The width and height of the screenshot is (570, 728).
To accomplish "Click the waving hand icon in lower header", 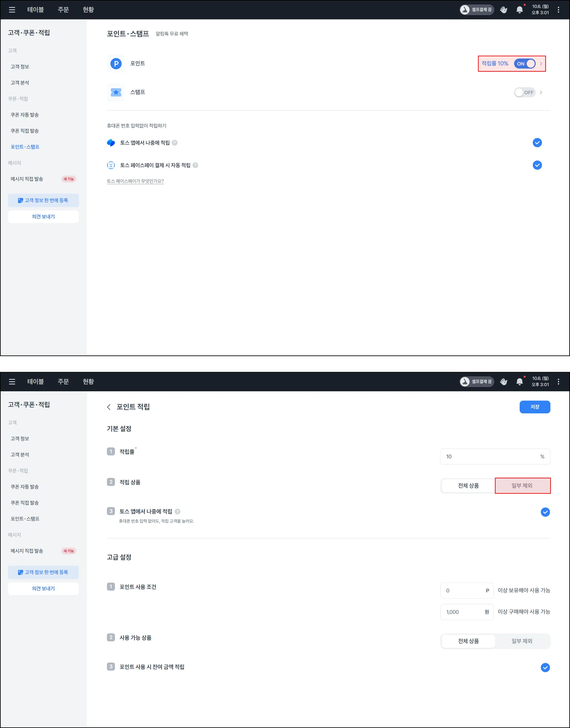I will coord(503,381).
